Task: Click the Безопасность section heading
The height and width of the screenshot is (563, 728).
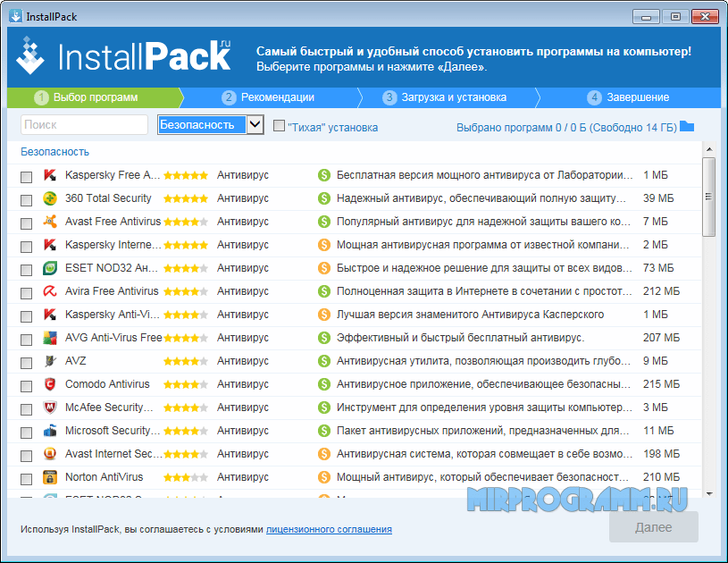Action: click(54, 152)
